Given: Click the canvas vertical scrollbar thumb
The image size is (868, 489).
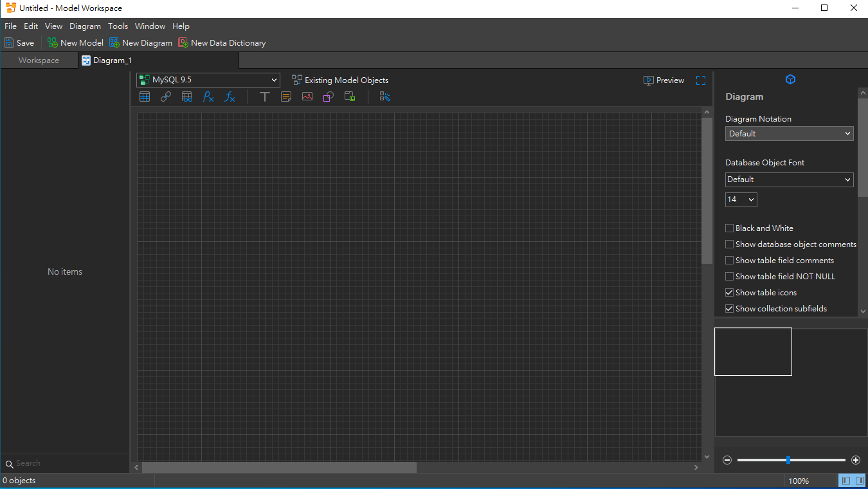Looking at the screenshot, I should point(707,191).
